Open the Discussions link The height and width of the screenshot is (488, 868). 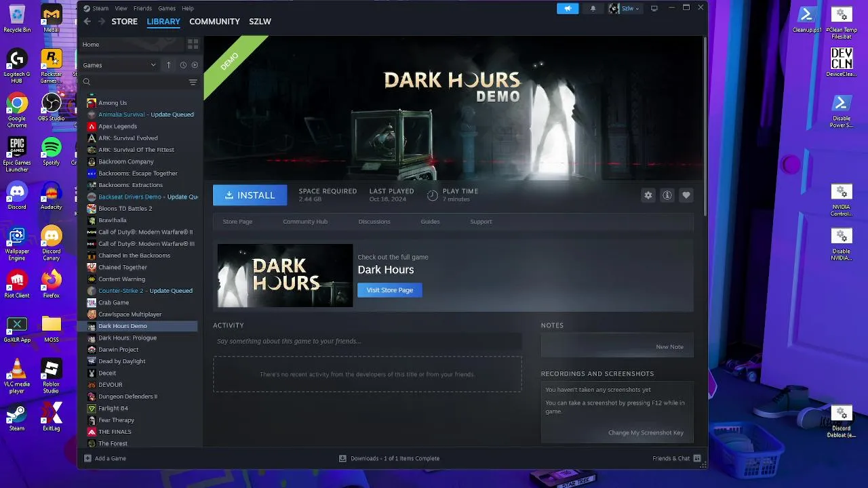tap(374, 222)
